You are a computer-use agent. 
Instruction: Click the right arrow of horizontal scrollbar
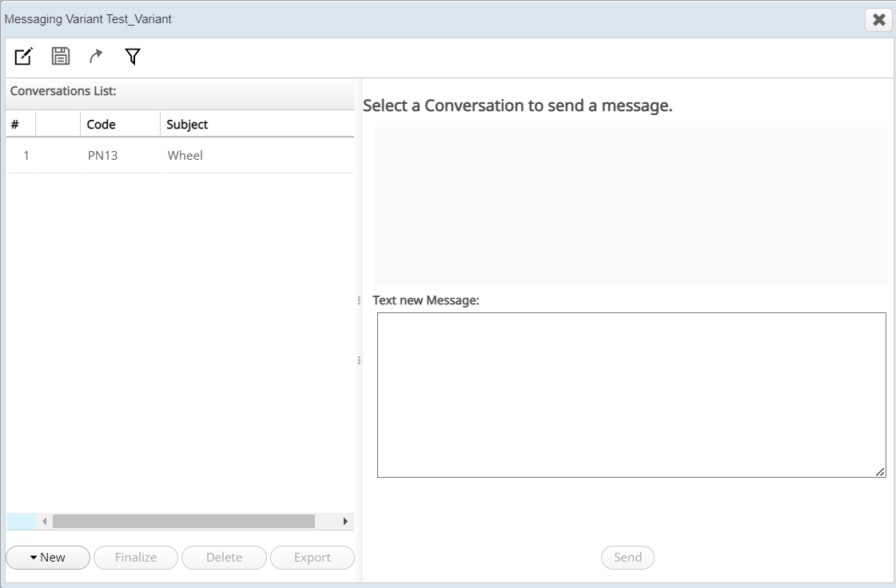345,522
